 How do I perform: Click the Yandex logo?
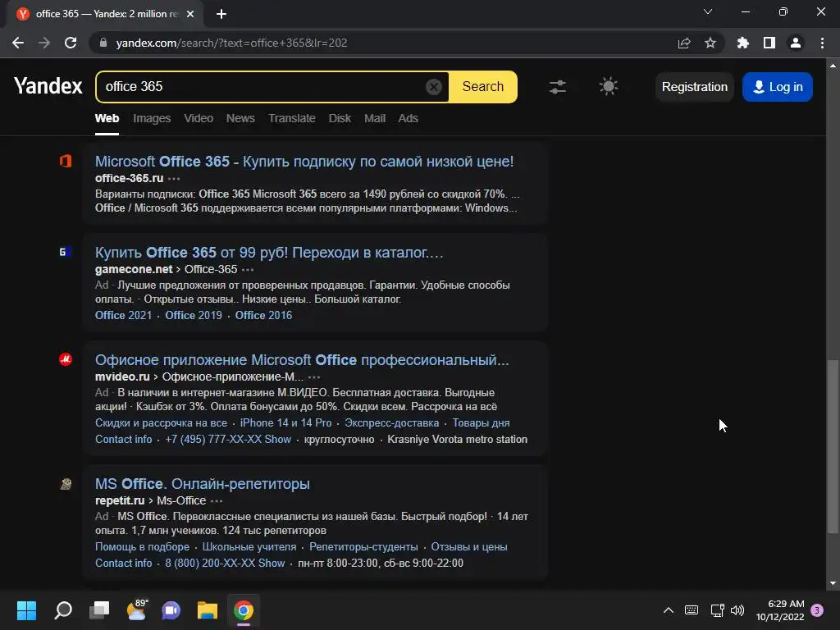click(48, 86)
